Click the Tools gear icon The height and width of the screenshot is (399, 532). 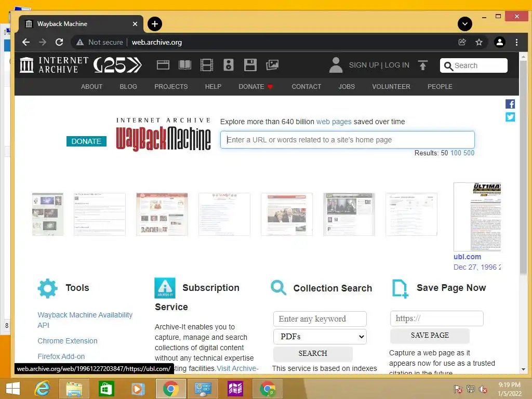coord(47,288)
